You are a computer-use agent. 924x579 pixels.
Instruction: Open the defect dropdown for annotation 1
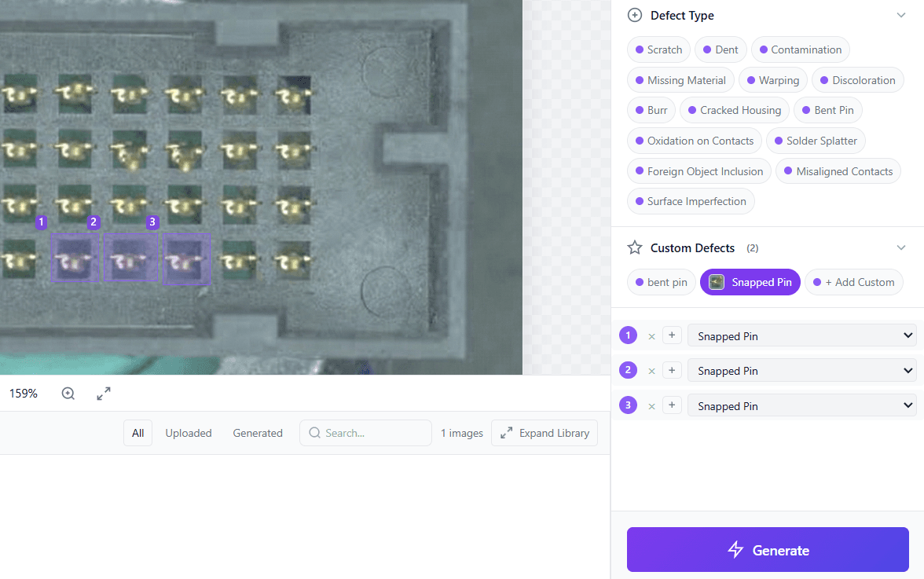[x=801, y=336]
